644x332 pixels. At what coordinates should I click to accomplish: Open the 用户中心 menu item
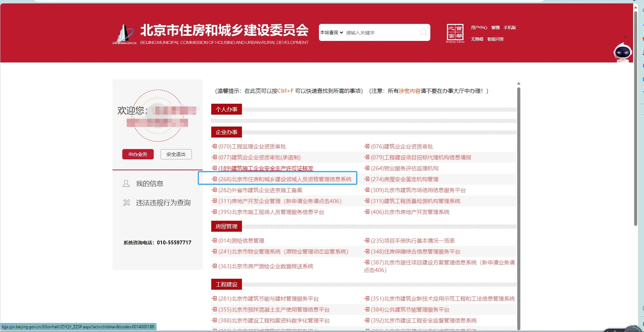pyautogui.click(x=479, y=27)
